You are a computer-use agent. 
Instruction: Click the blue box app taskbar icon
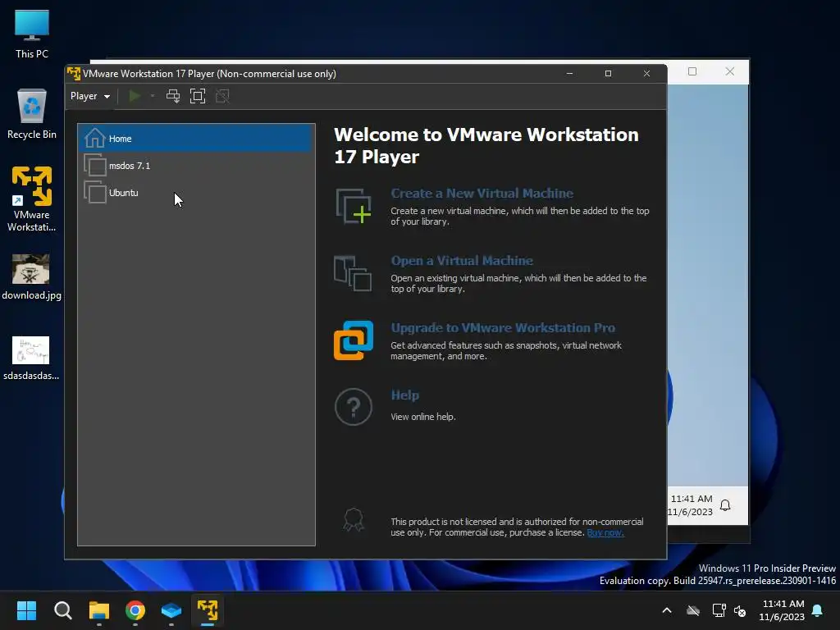coord(171,610)
